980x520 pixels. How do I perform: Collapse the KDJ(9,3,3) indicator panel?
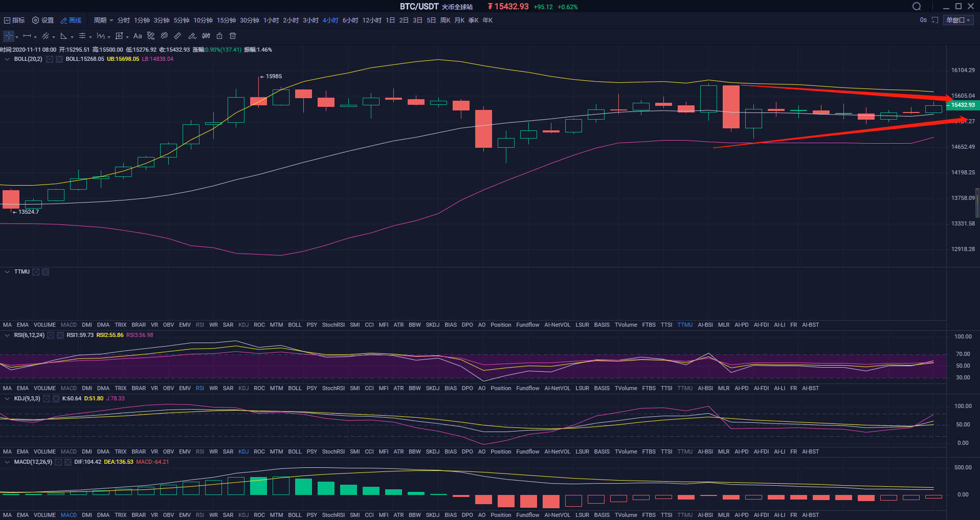coord(7,399)
